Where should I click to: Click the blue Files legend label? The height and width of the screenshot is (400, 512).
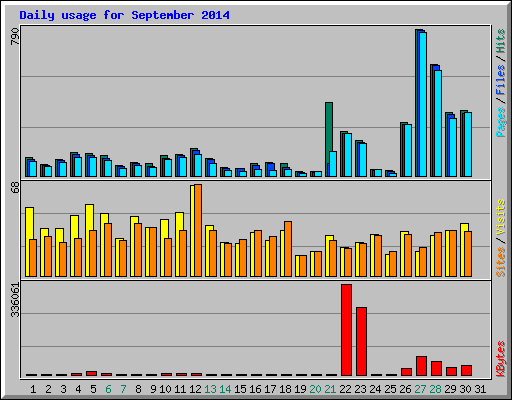501,79
